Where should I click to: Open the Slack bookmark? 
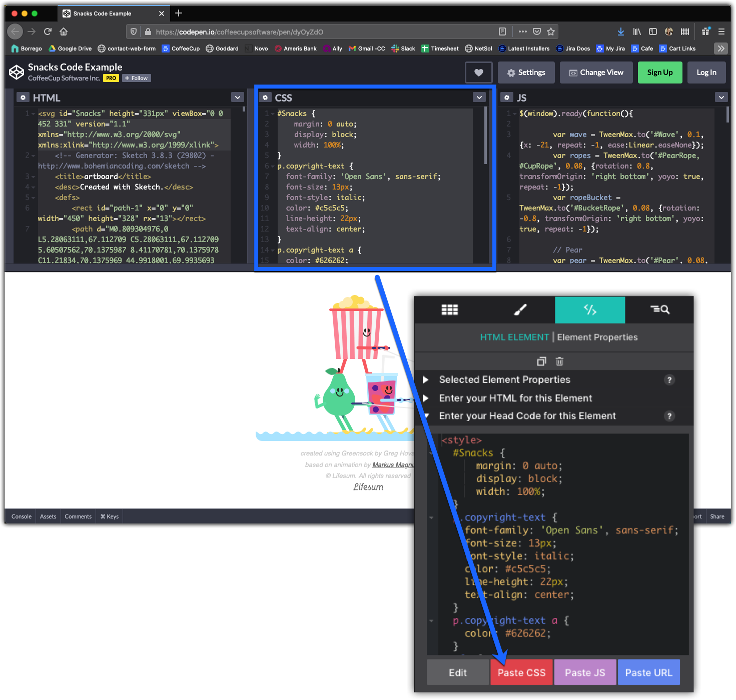coord(403,48)
